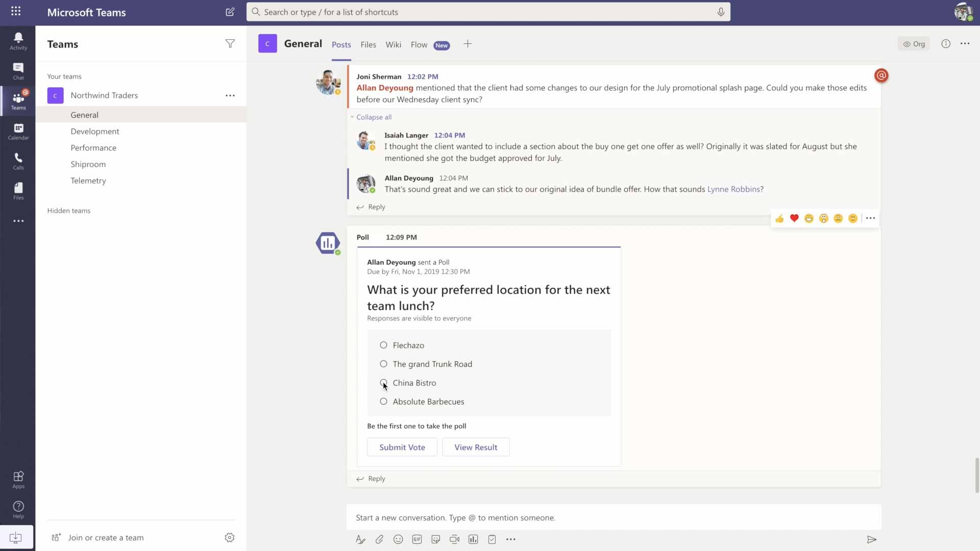Open the Apps store icon
This screenshot has height=551, width=980.
pyautogui.click(x=18, y=480)
